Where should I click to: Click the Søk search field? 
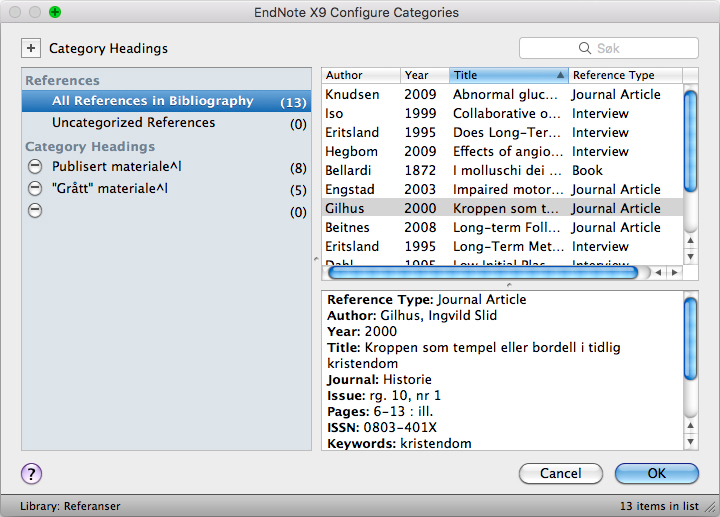coord(609,48)
